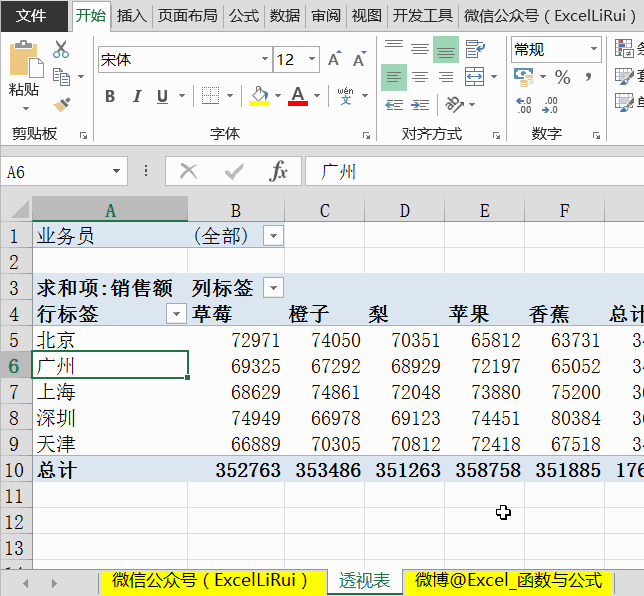Click the Wrap Text icon
644x596 pixels.
pos(475,49)
